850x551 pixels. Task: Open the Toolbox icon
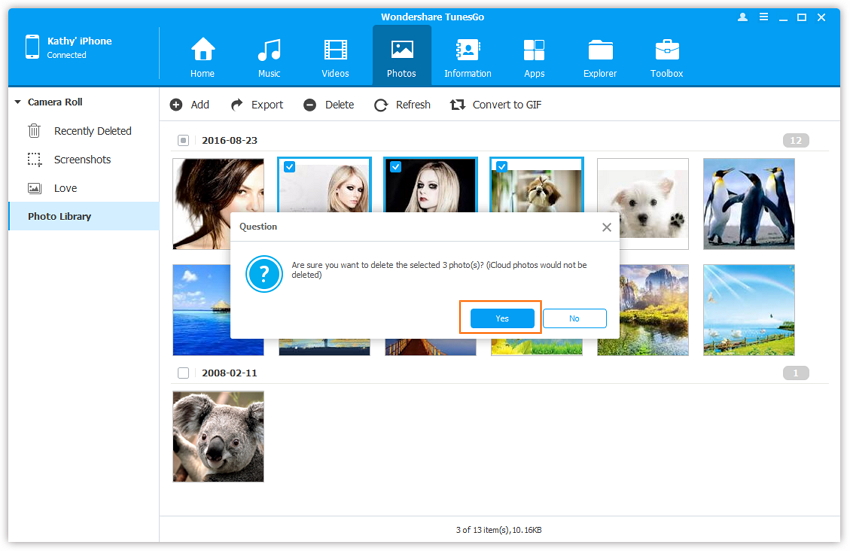[x=667, y=50]
